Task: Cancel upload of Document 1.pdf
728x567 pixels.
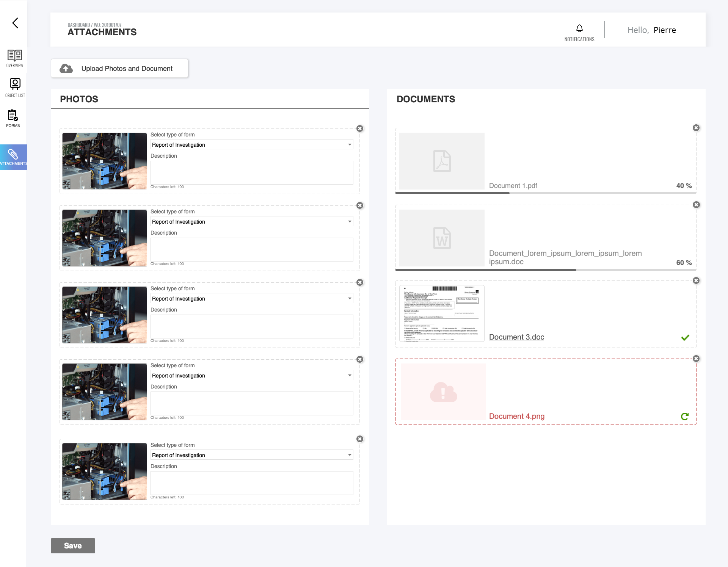Action: coord(696,128)
